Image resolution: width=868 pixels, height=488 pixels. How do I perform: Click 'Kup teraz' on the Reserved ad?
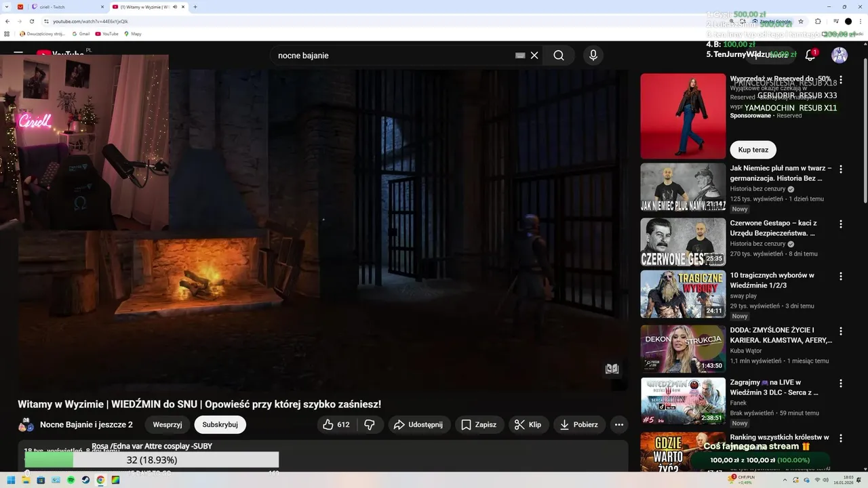(x=753, y=150)
